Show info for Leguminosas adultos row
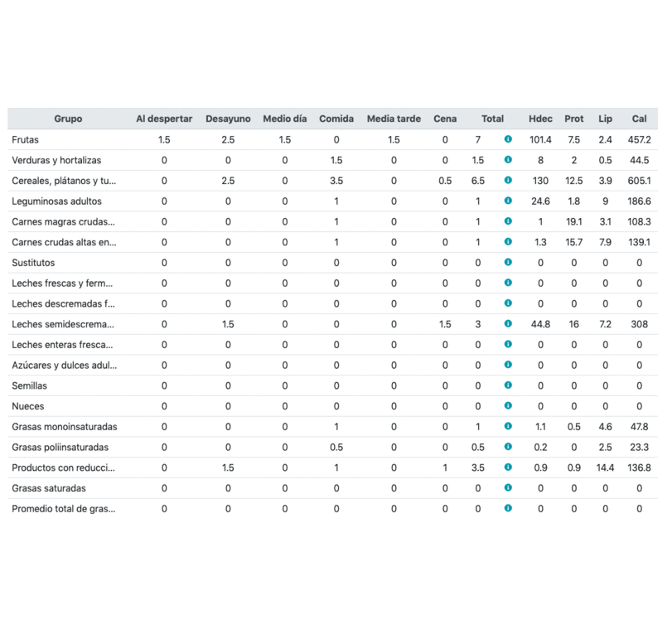 pyautogui.click(x=508, y=201)
